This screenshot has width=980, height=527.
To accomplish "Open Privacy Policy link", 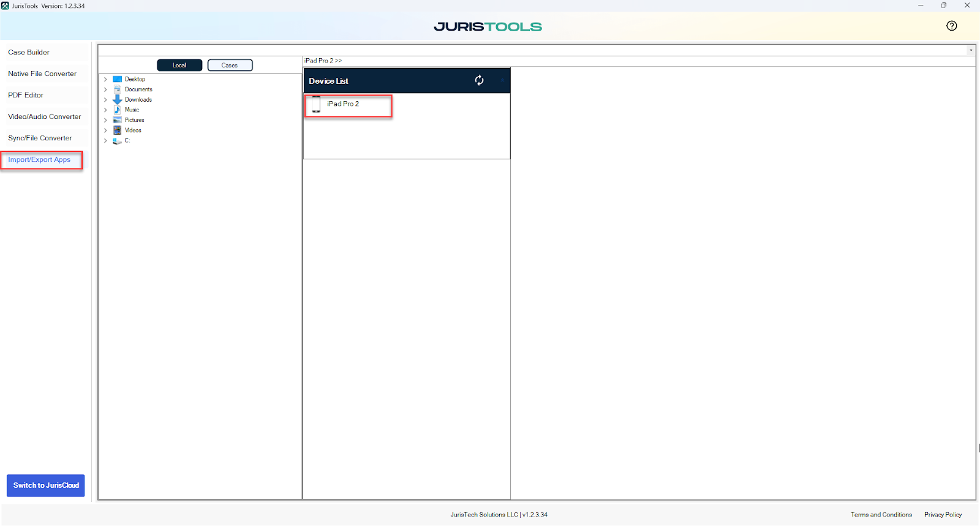I will 943,515.
